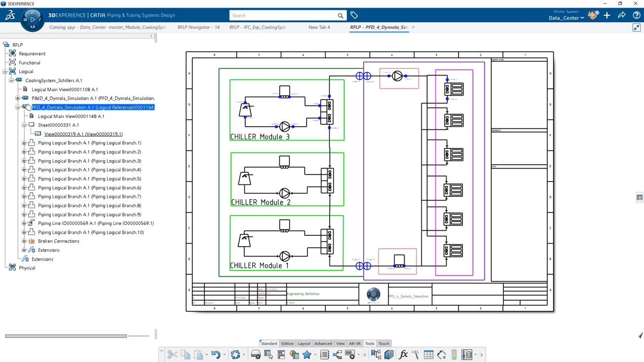Click the catalog books icon in toolbar

389,355
